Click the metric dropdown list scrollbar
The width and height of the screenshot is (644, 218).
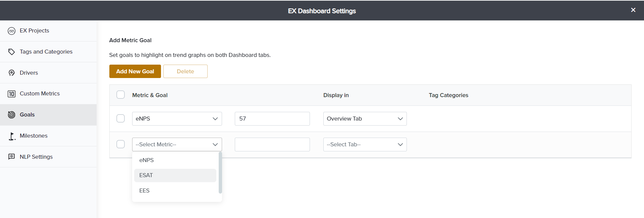(220, 173)
